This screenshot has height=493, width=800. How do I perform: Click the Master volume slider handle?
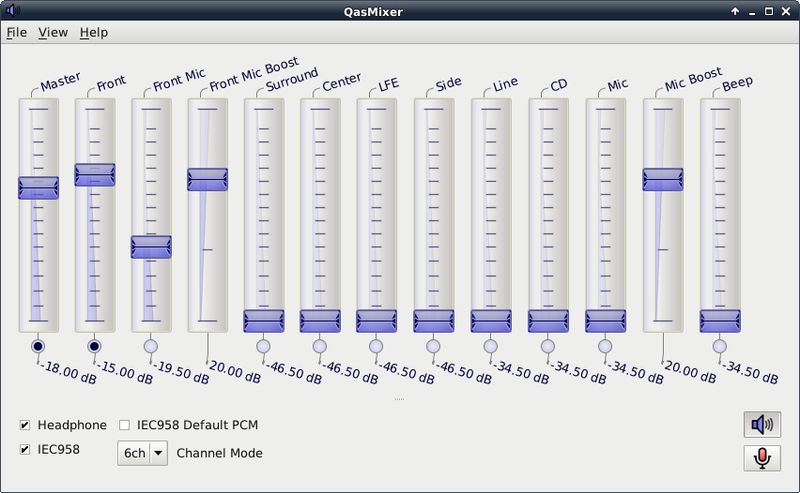coord(38,188)
